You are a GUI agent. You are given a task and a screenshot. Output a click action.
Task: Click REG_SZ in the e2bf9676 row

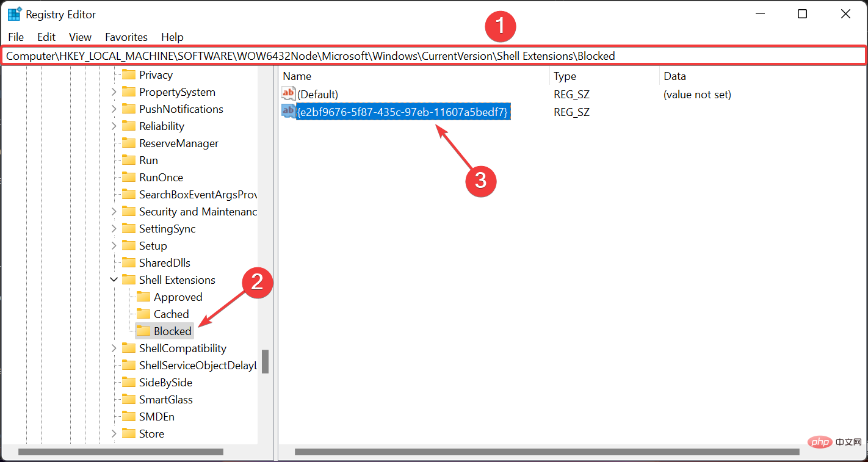pyautogui.click(x=571, y=112)
